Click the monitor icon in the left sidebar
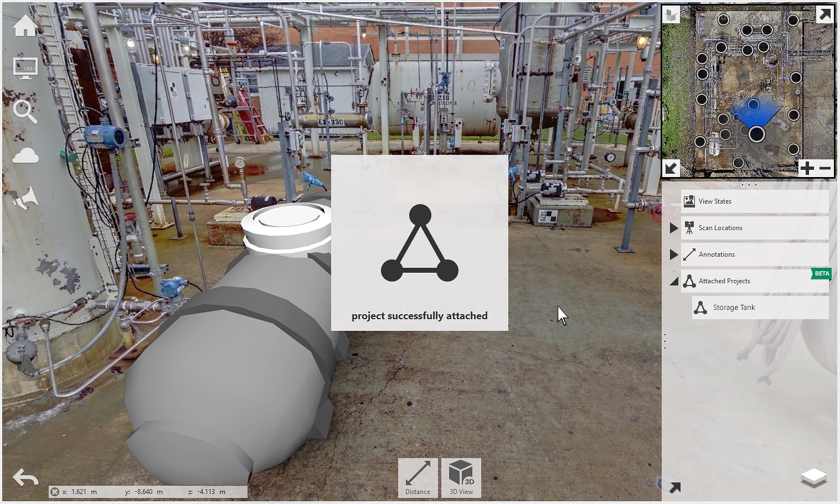Viewport: 840px width, 504px height. click(x=25, y=69)
